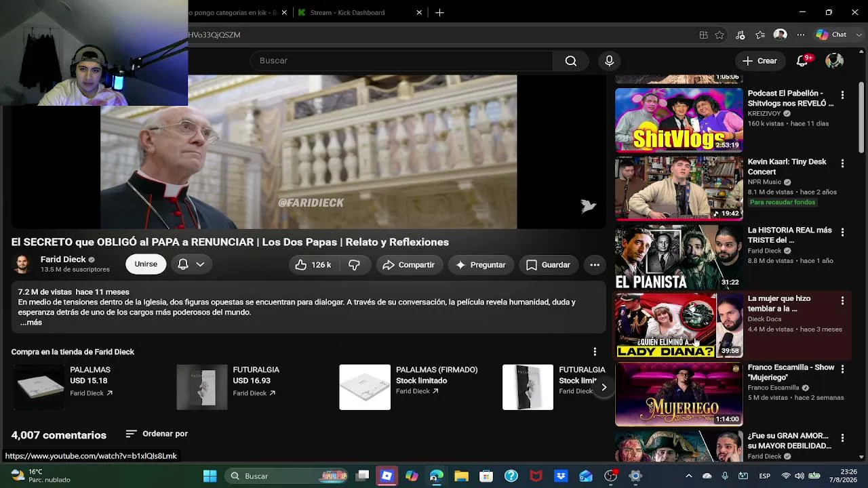Screen dimensions: 868x488
Task: Expand the video description with ...más
Action: [x=31, y=323]
